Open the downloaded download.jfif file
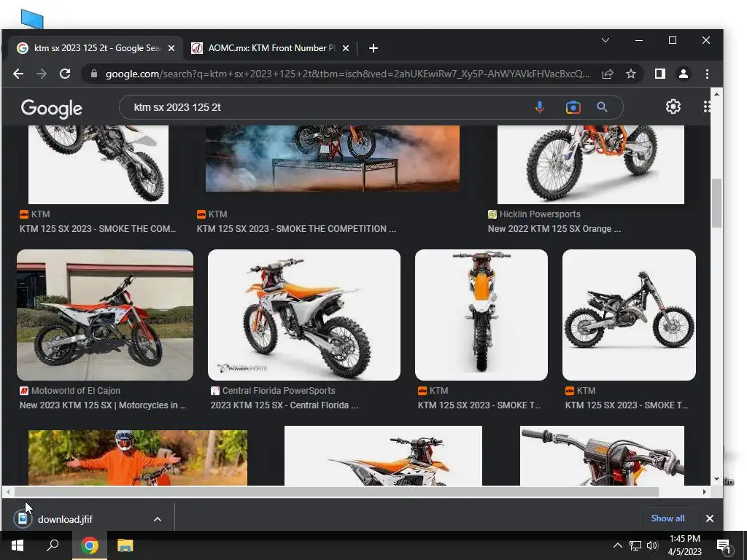 (65, 519)
